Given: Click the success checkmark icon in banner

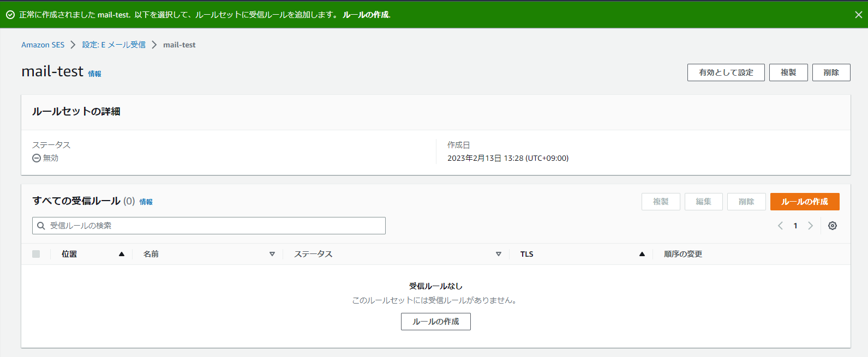Looking at the screenshot, I should click(10, 15).
